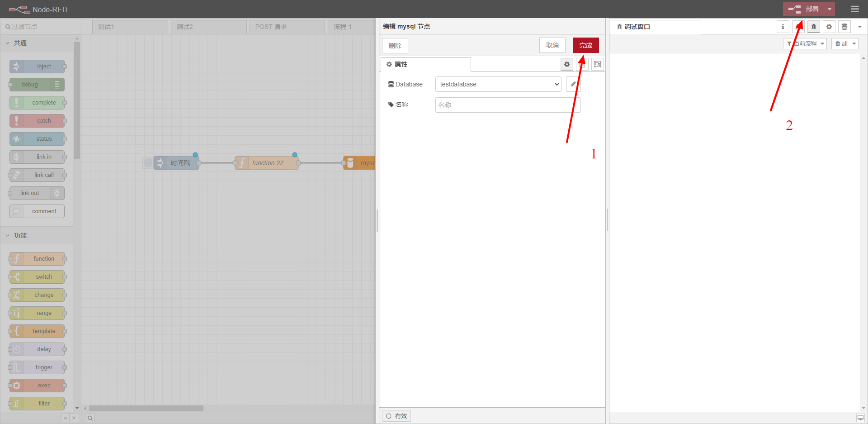Click the 部署 (Deploy) button
The image size is (868, 424).
click(804, 9)
